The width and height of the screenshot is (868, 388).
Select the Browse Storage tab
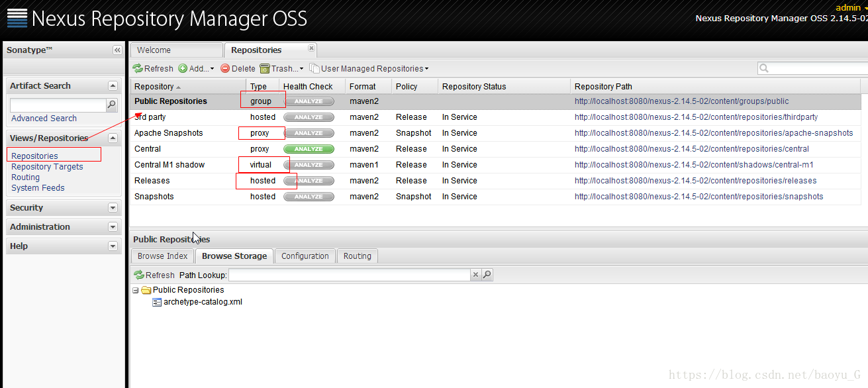click(234, 256)
